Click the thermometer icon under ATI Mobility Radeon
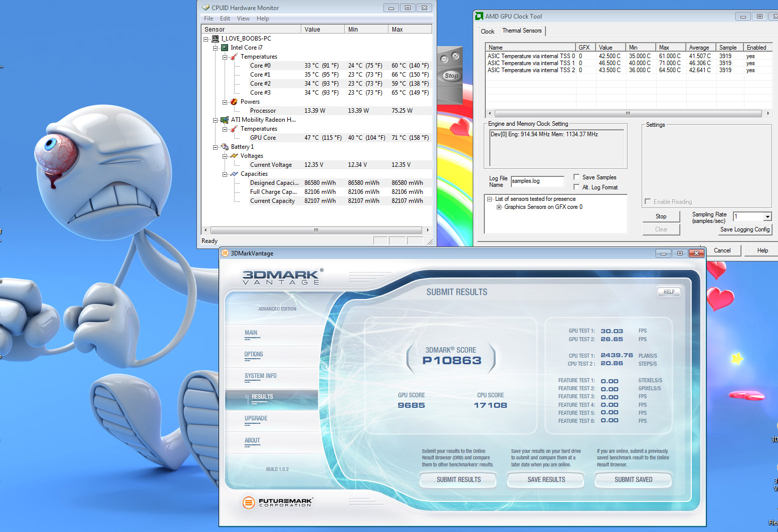Image resolution: width=778 pixels, height=532 pixels. coord(234,129)
